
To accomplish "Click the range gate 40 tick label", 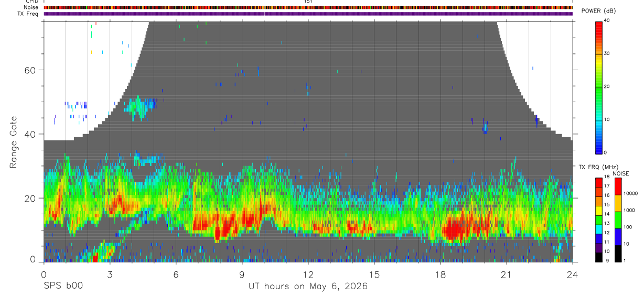I will [x=36, y=134].
